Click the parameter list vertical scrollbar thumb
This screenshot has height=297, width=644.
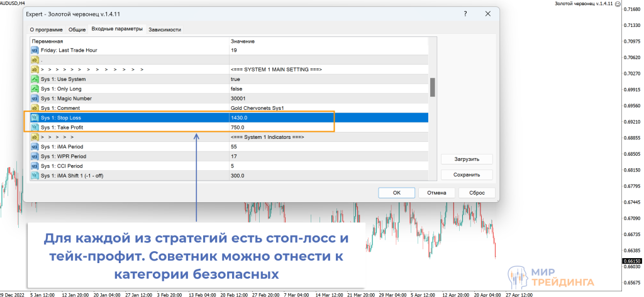(x=432, y=87)
